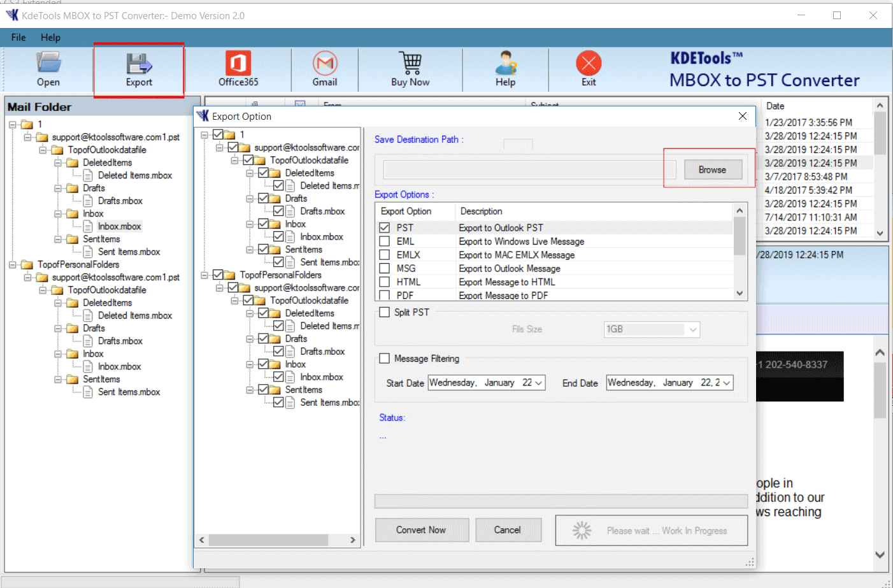Click the Export toolbar icon
Image resolution: width=893 pixels, height=588 pixels.
coord(139,64)
